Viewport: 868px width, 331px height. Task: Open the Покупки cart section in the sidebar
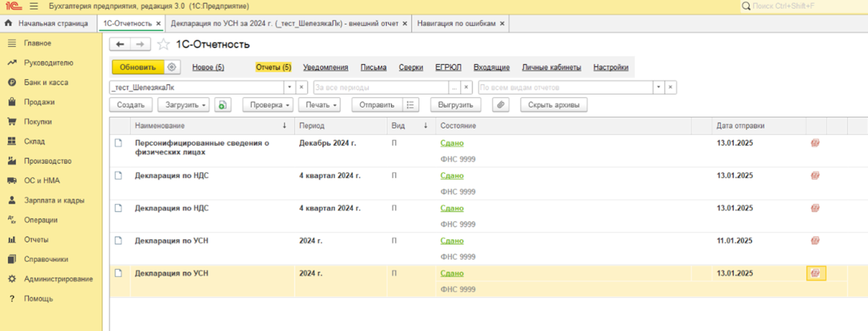(38, 122)
